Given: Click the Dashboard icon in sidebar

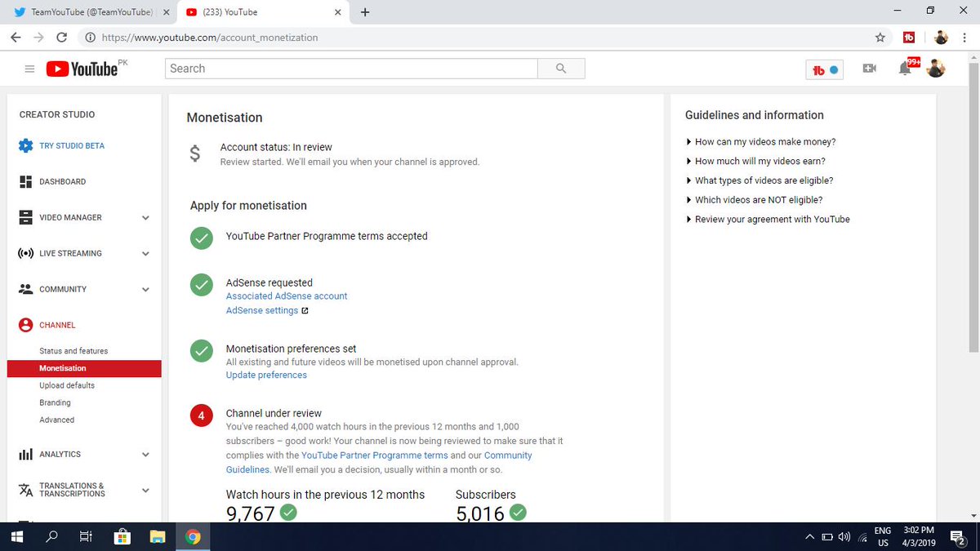Looking at the screenshot, I should [x=25, y=181].
